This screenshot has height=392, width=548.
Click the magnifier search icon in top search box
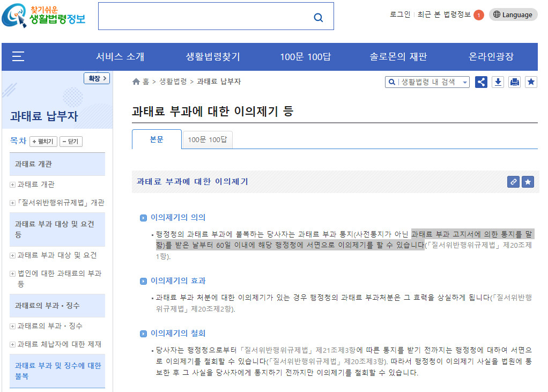(x=319, y=17)
